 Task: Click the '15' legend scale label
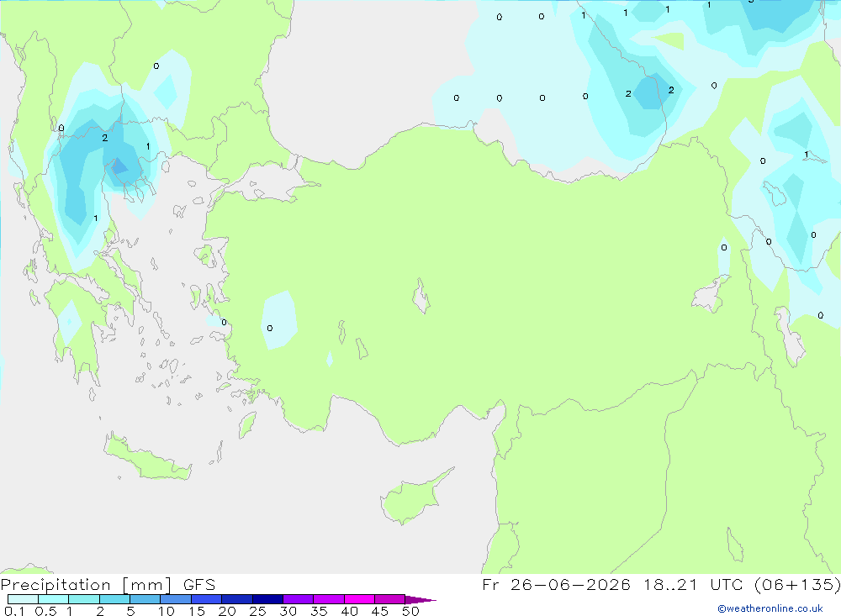197,611
